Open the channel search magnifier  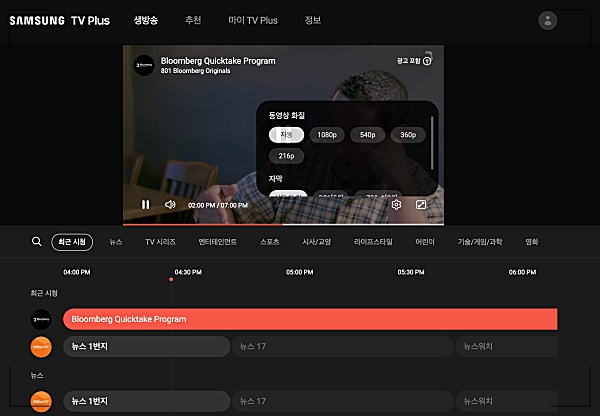click(x=37, y=241)
